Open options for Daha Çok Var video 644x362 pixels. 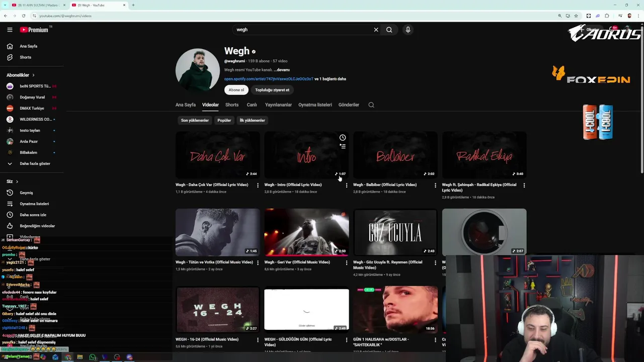tap(258, 185)
